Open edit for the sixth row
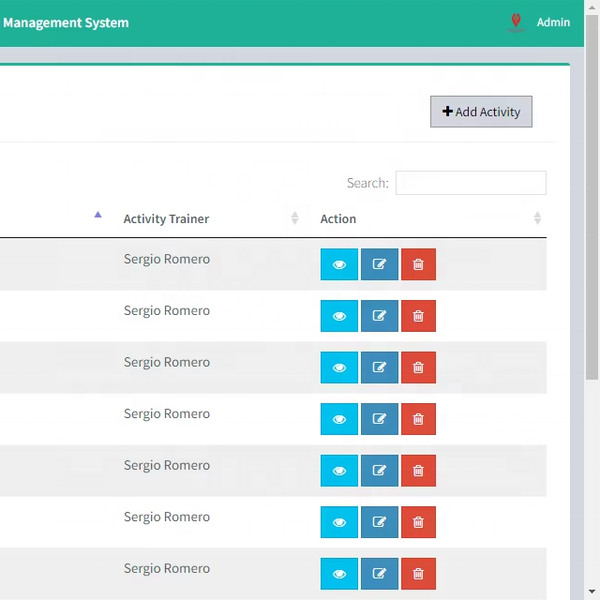The width and height of the screenshot is (600, 600). pyautogui.click(x=379, y=522)
